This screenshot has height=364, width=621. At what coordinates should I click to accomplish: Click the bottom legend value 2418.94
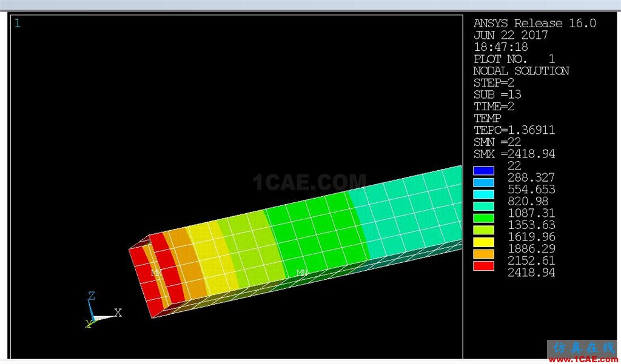(x=531, y=273)
